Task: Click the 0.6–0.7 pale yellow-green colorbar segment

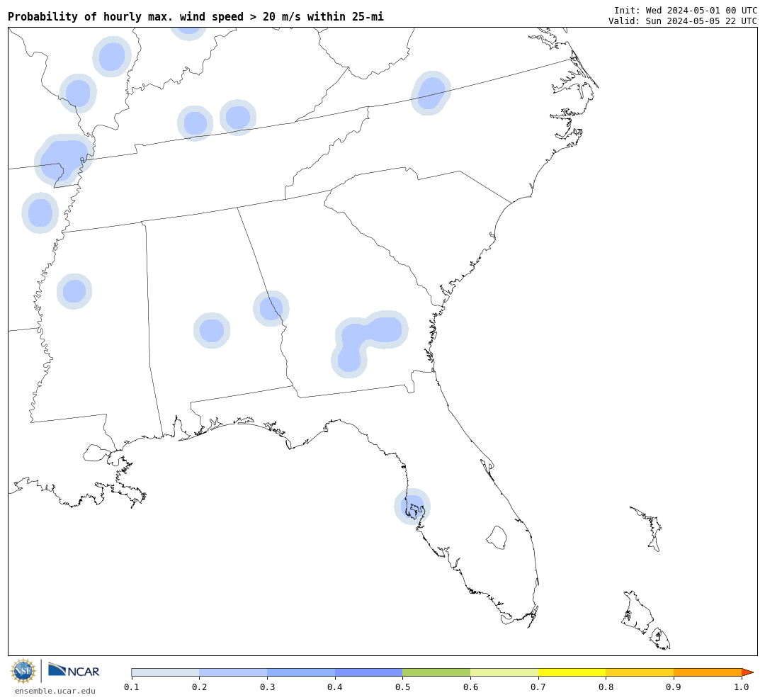Action: pos(504,672)
